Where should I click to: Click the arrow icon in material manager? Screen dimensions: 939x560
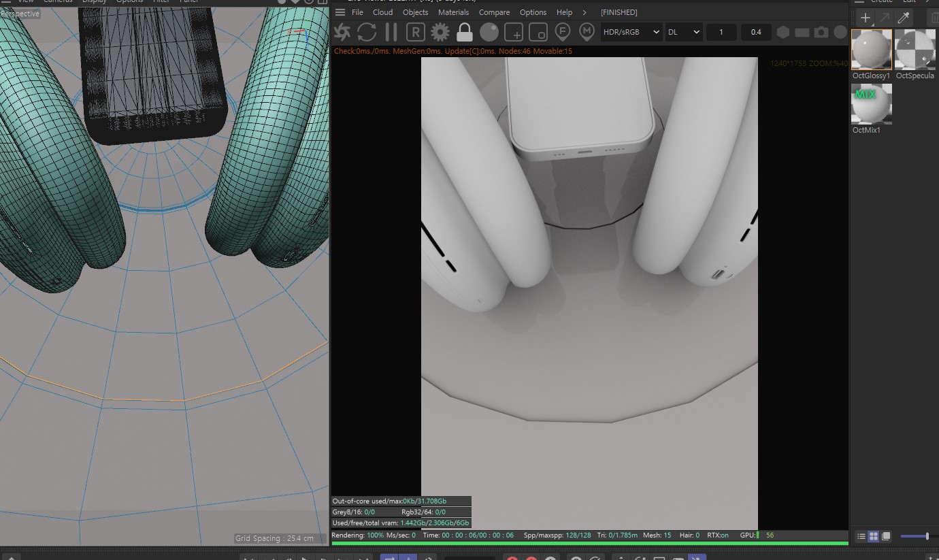pos(885,18)
